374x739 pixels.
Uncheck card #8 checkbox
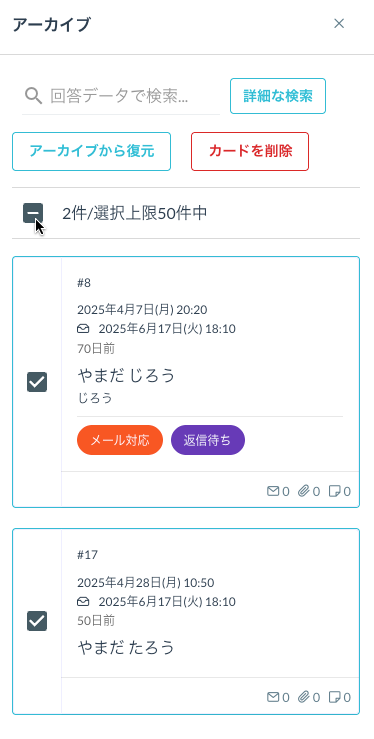click(37, 382)
